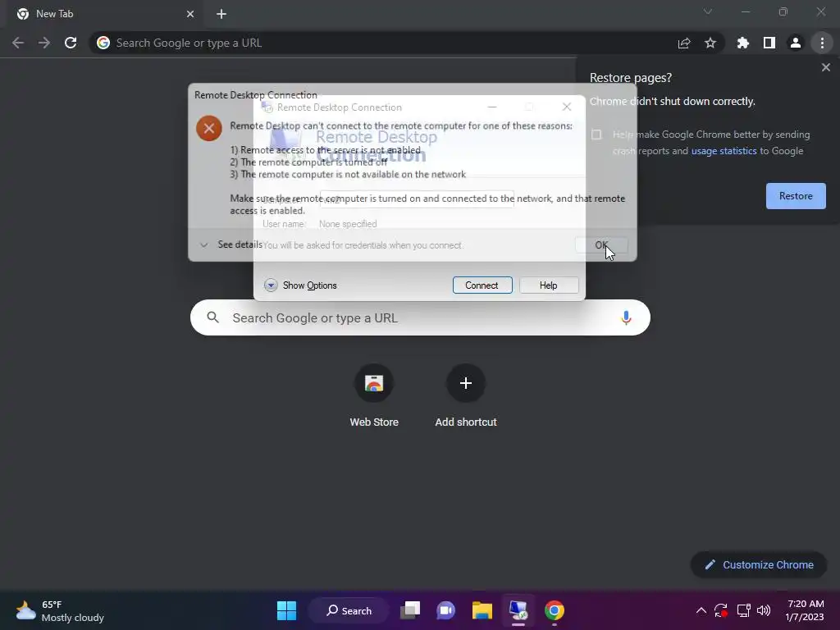Open the weather widget on taskbar
Viewport: 840px width, 630px height.
click(x=60, y=610)
